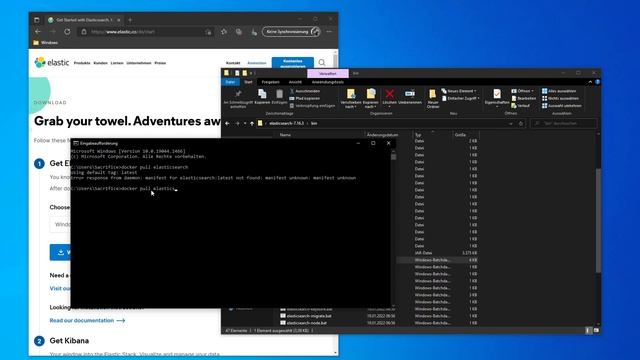The width and height of the screenshot is (640, 360).
Task: Open Produkte menu on elastic site
Action: point(82,63)
